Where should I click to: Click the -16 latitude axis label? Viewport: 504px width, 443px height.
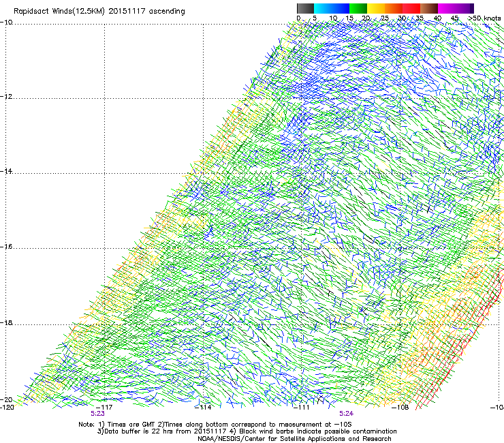6,247
